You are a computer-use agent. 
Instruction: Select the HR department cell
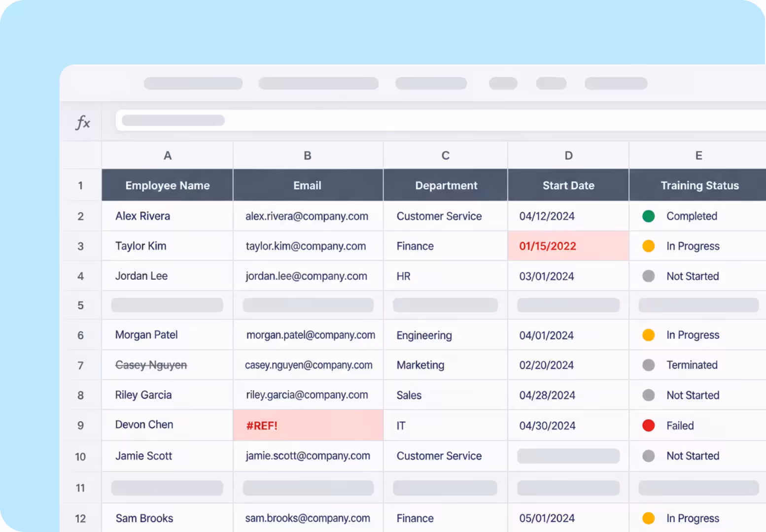click(x=446, y=276)
